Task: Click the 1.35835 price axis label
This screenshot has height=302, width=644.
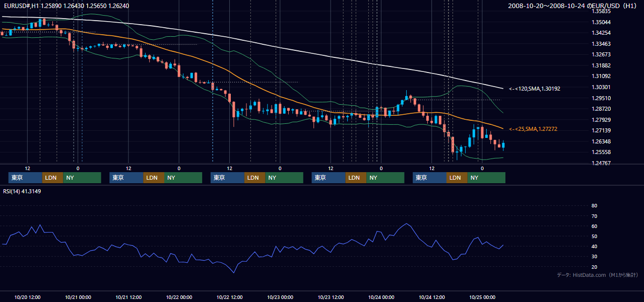Action: coord(601,11)
